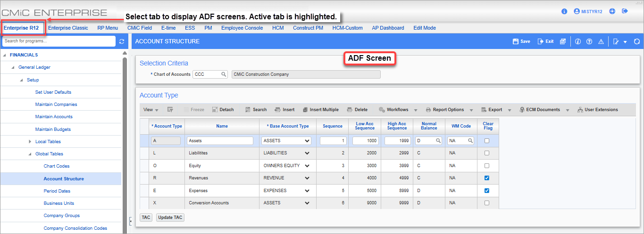Refresh the program tree beside search box
The width and height of the screenshot is (644, 234).
[122, 41]
